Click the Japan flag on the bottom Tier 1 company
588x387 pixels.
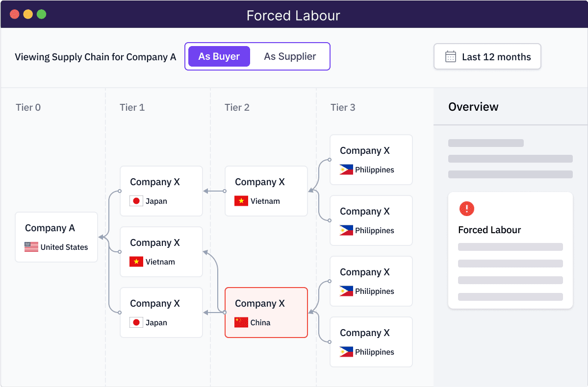pyautogui.click(x=136, y=322)
